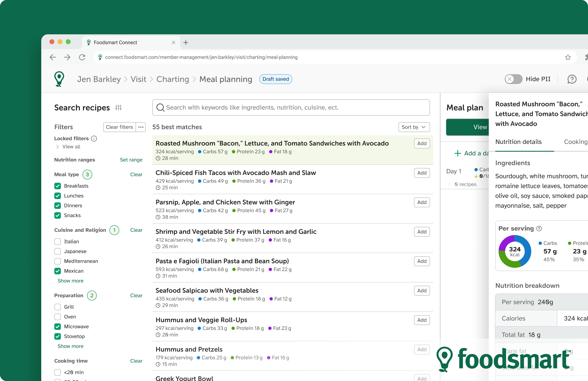The image size is (588, 381).
Task: Click the Locked filters info icon
Action: point(94,139)
